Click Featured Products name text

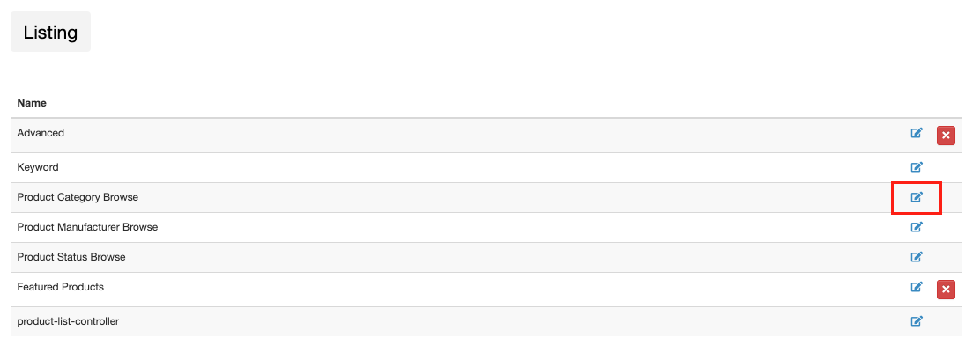click(61, 287)
